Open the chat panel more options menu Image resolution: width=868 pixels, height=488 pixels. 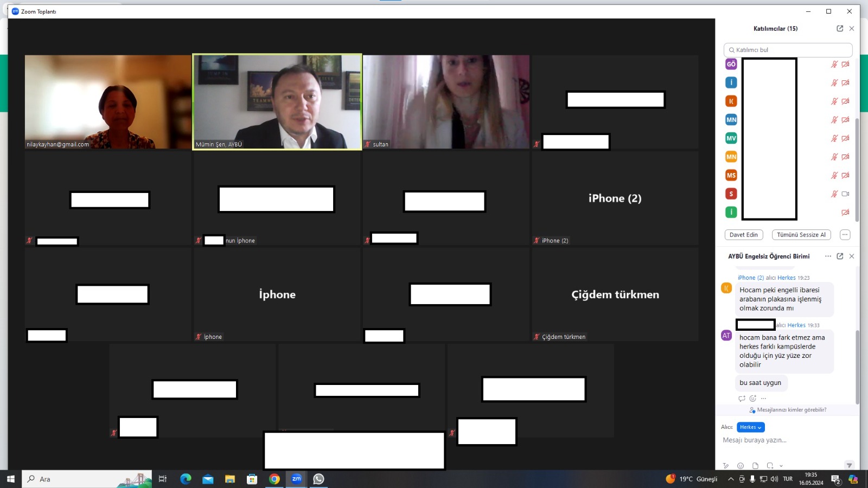point(828,256)
